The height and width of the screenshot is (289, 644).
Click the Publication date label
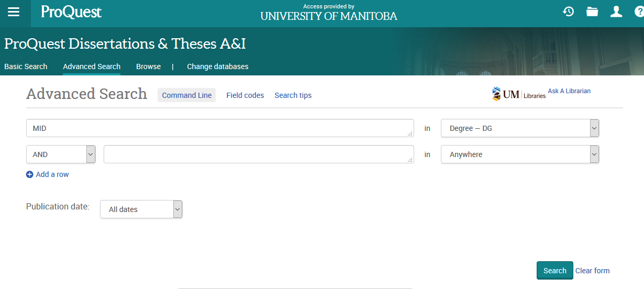58,207
